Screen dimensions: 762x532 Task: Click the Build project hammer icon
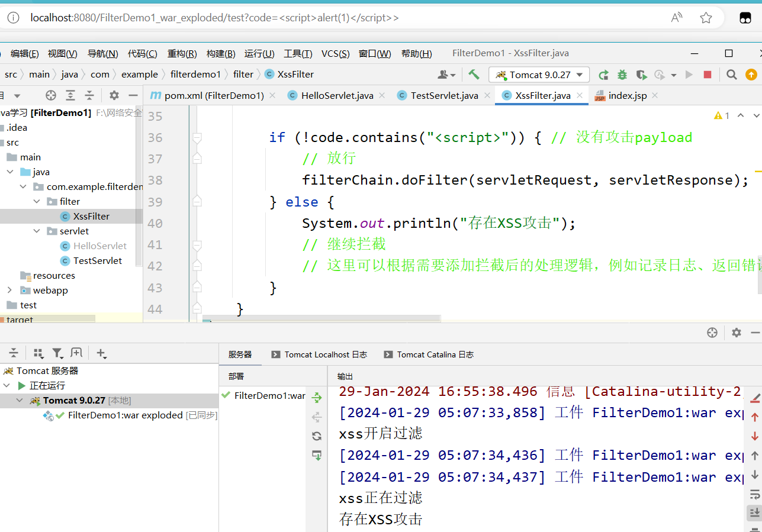pyautogui.click(x=474, y=75)
